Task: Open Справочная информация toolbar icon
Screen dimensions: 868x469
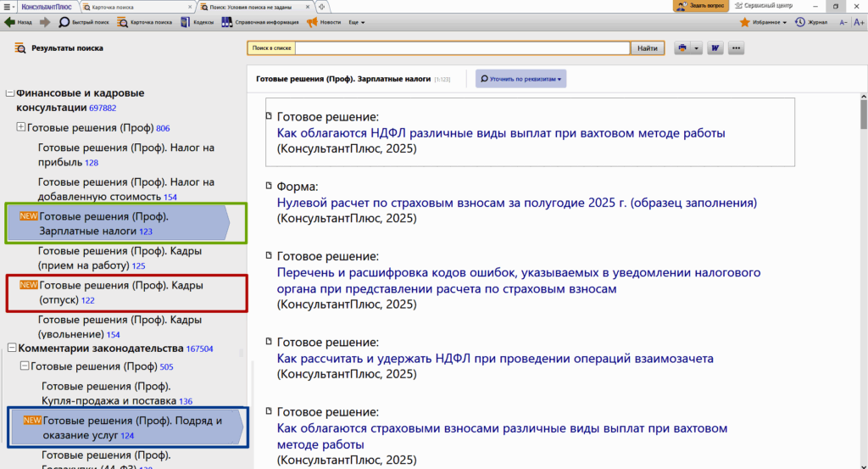Action: [x=227, y=22]
